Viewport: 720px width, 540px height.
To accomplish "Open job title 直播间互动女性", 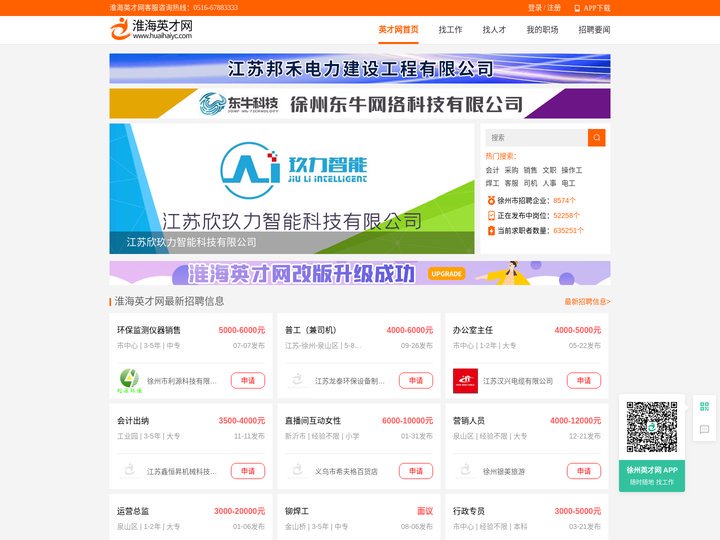I will [313, 421].
